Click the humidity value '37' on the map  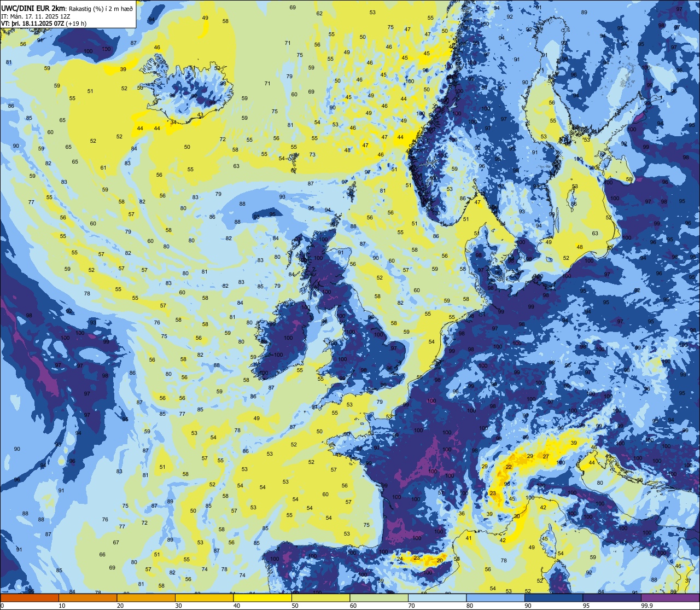pos(688,580)
